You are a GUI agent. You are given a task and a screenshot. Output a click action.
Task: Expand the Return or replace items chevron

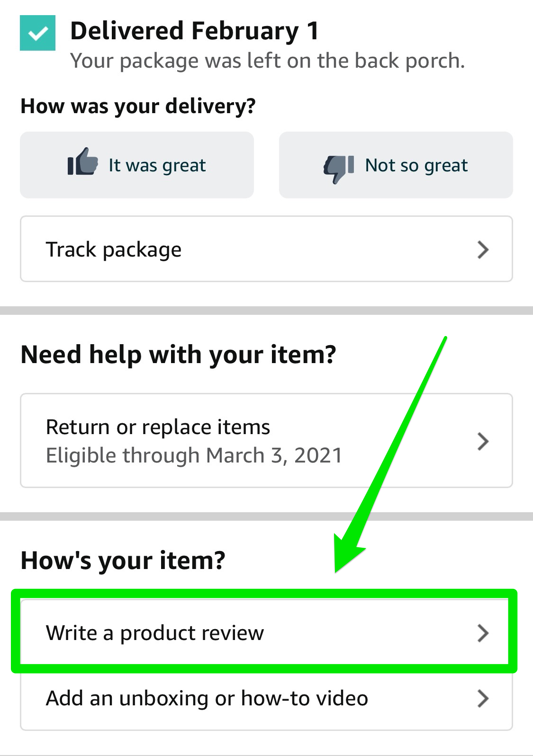[482, 441]
